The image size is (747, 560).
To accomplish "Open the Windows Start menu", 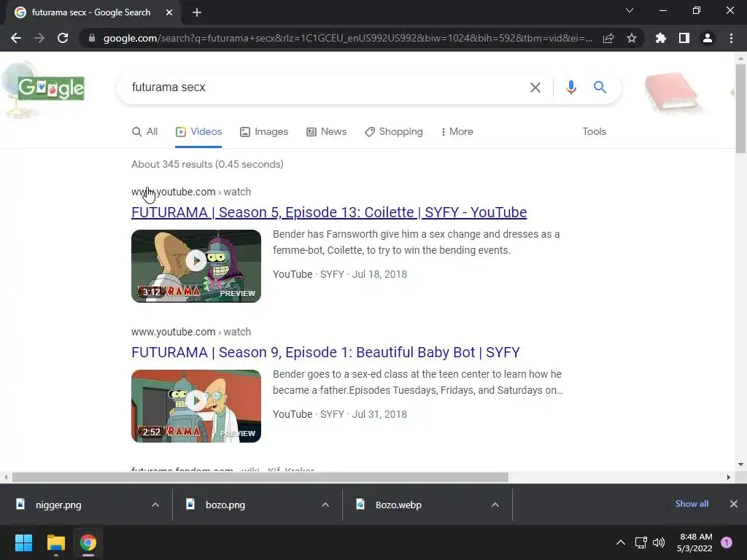I will 23,542.
